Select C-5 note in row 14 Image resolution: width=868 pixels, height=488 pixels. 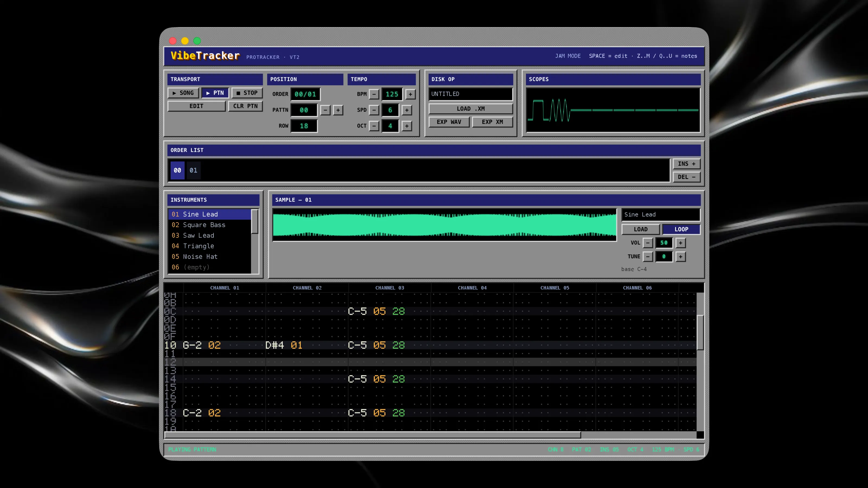click(x=357, y=379)
